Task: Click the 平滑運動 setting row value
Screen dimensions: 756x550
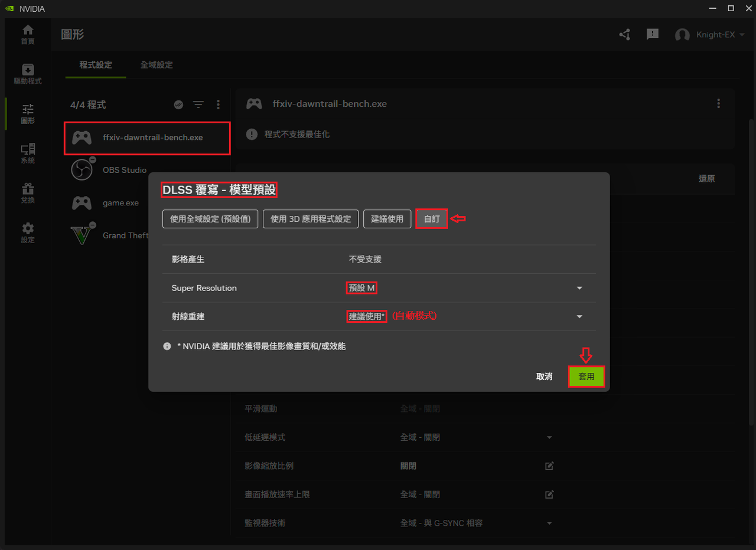Action: coord(420,408)
